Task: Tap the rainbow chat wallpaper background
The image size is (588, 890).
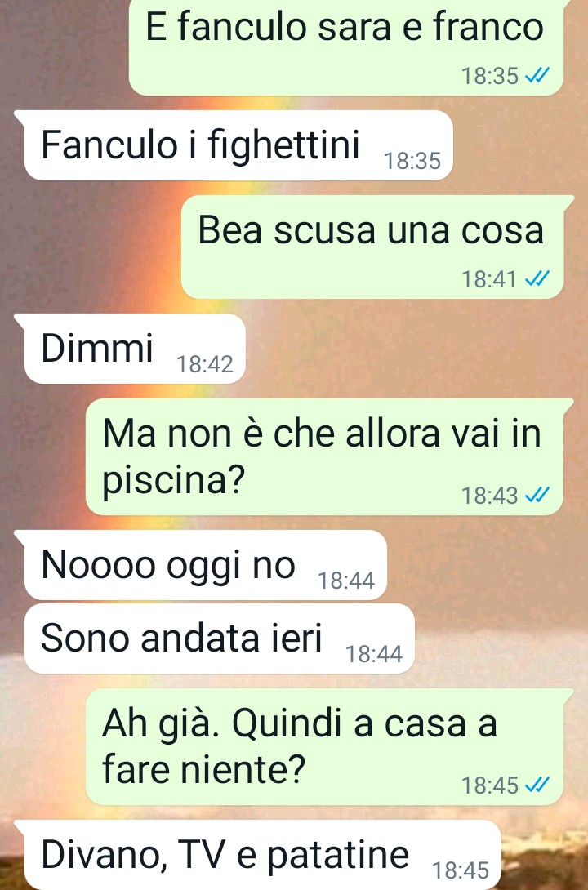Action: click(x=397, y=352)
